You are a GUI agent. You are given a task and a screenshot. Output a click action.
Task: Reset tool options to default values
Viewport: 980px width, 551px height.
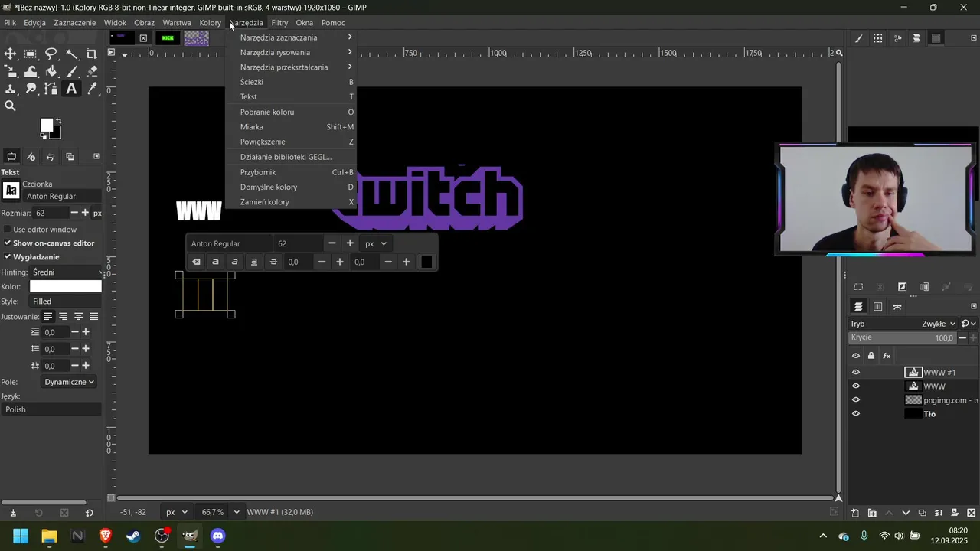click(x=89, y=513)
